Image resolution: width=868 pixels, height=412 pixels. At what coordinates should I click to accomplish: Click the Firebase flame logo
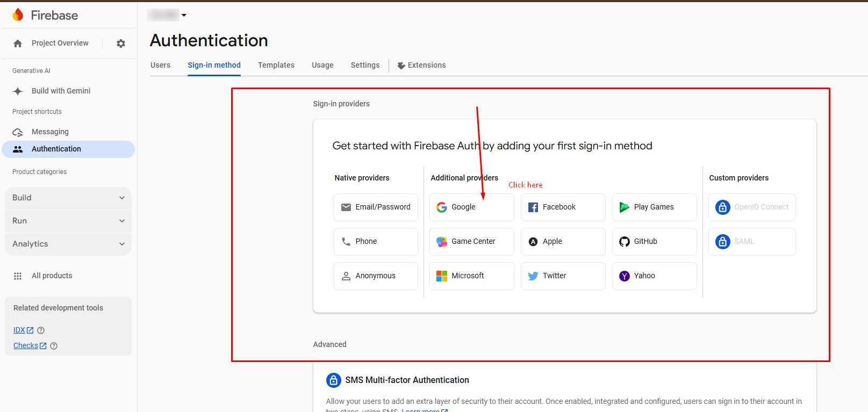pos(18,15)
